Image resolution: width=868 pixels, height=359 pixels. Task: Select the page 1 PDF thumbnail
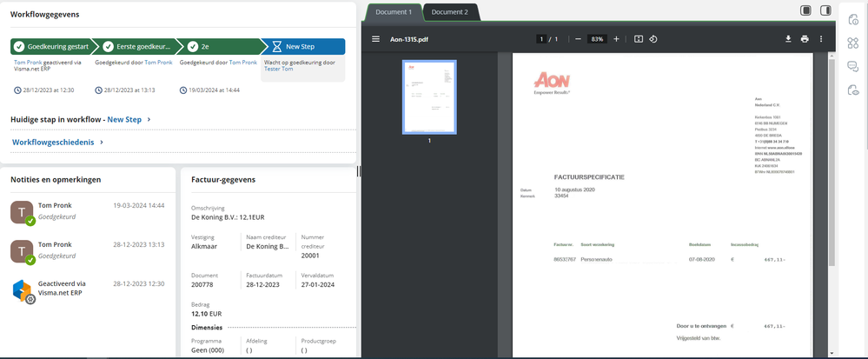[x=429, y=97]
